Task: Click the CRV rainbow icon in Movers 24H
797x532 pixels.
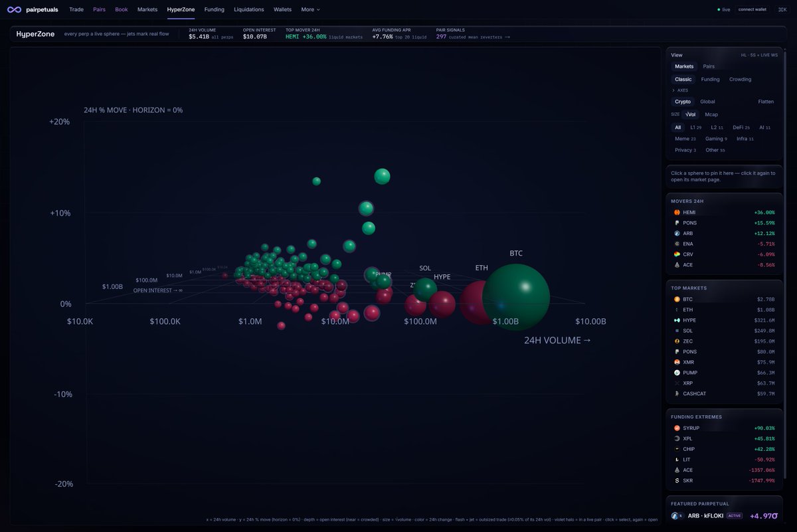Action: pos(677,254)
